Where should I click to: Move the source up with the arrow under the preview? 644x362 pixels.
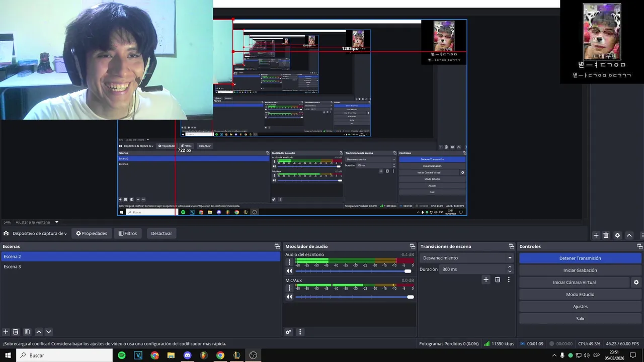(x=629, y=235)
